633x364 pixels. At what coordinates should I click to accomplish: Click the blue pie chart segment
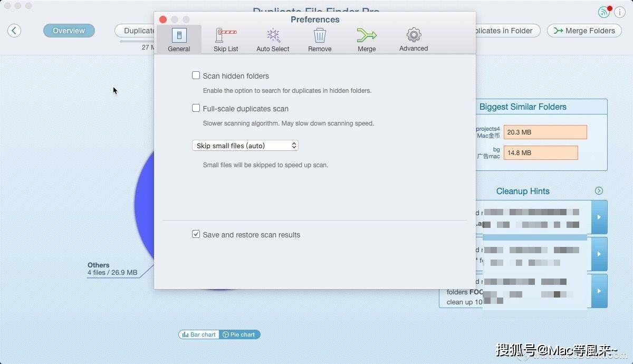[x=143, y=206]
